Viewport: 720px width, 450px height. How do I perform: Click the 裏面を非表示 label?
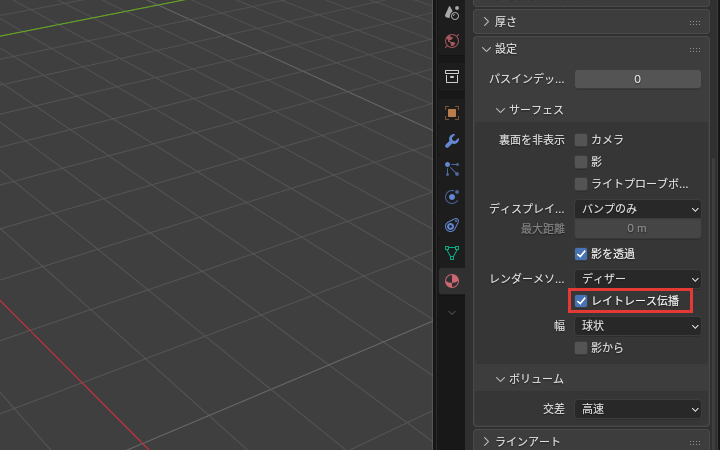[x=532, y=140]
